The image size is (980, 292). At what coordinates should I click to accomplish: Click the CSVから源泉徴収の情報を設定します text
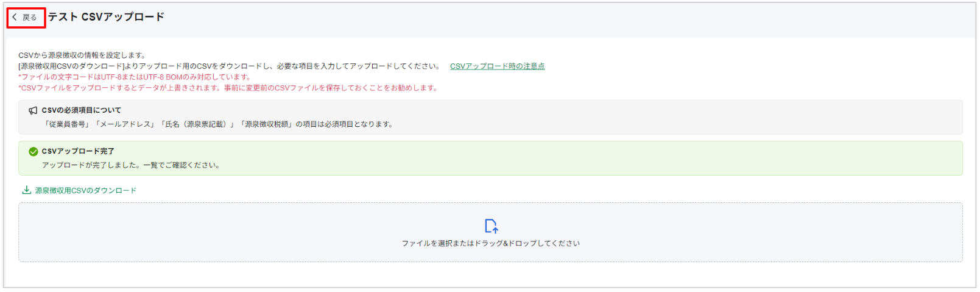click(x=82, y=55)
